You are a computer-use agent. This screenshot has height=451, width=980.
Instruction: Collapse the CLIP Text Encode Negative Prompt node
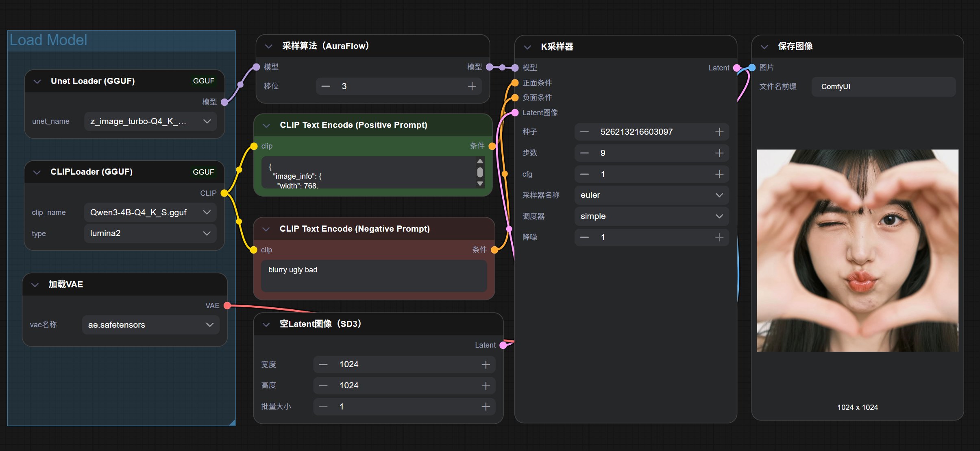266,229
